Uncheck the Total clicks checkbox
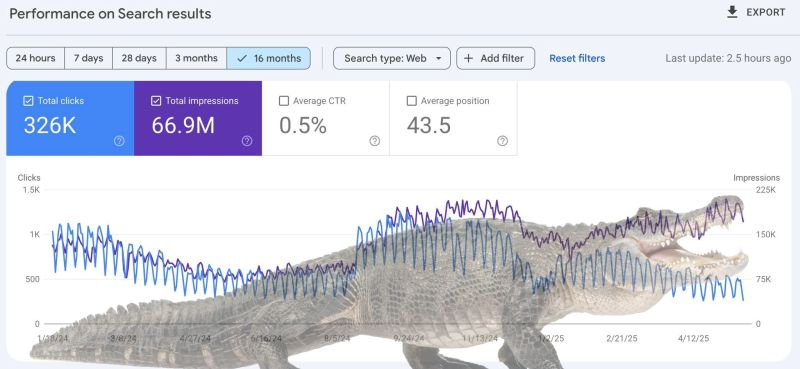Viewport: 800px width, 369px height. click(28, 101)
